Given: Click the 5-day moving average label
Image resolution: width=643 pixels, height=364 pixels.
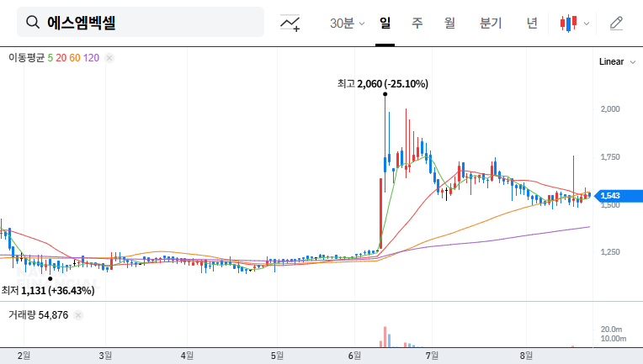Looking at the screenshot, I should tap(50, 58).
